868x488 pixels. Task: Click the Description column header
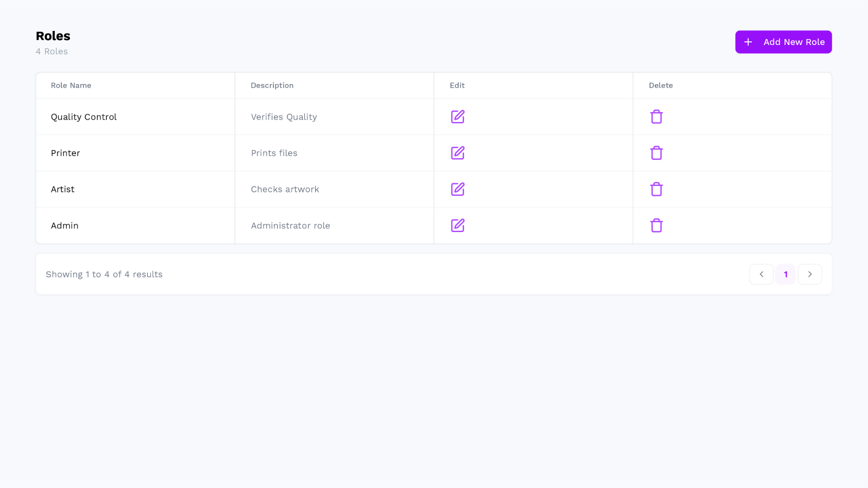click(x=272, y=85)
